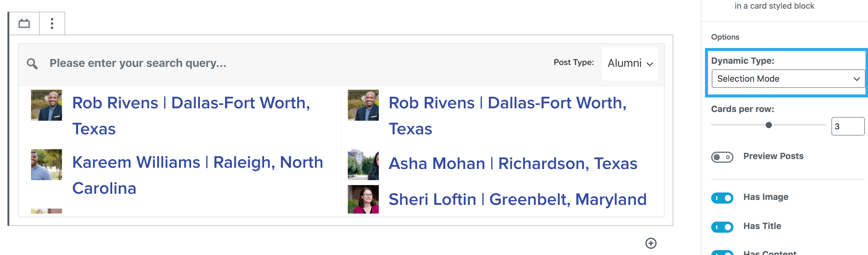Turn off the Has Title toggle
868x255 pixels.
[x=722, y=227]
